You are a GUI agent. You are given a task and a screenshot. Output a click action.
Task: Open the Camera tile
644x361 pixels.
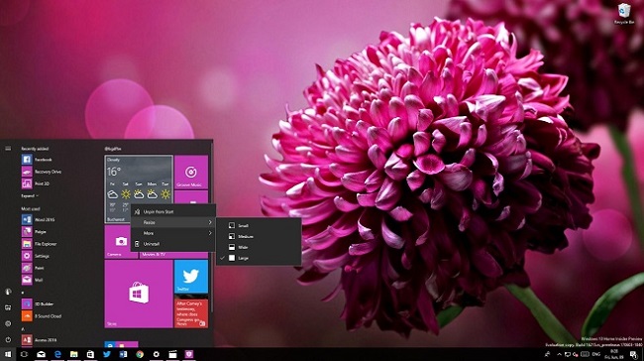click(x=121, y=242)
